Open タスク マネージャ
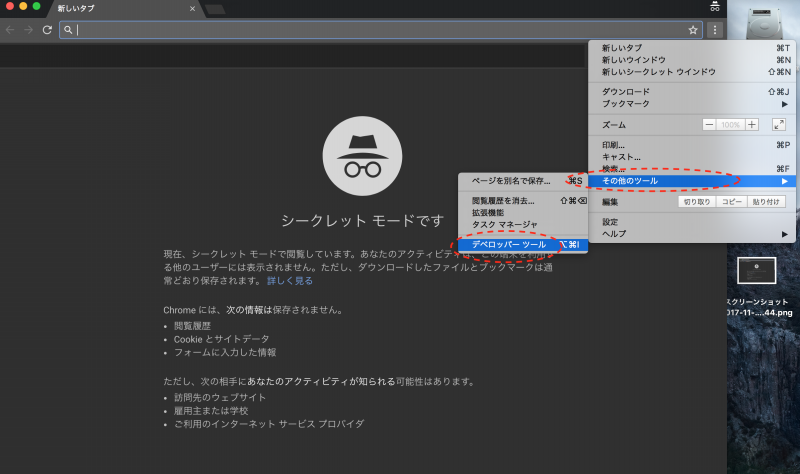The height and width of the screenshot is (474, 800). pos(523,224)
